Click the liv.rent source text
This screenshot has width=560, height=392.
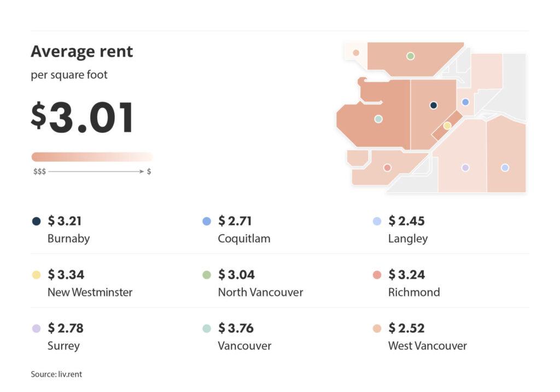[56, 375]
